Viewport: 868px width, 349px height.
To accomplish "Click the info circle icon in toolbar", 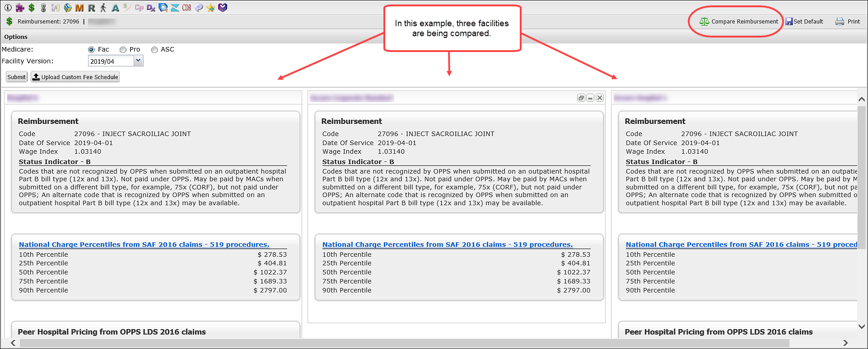I will [8, 8].
